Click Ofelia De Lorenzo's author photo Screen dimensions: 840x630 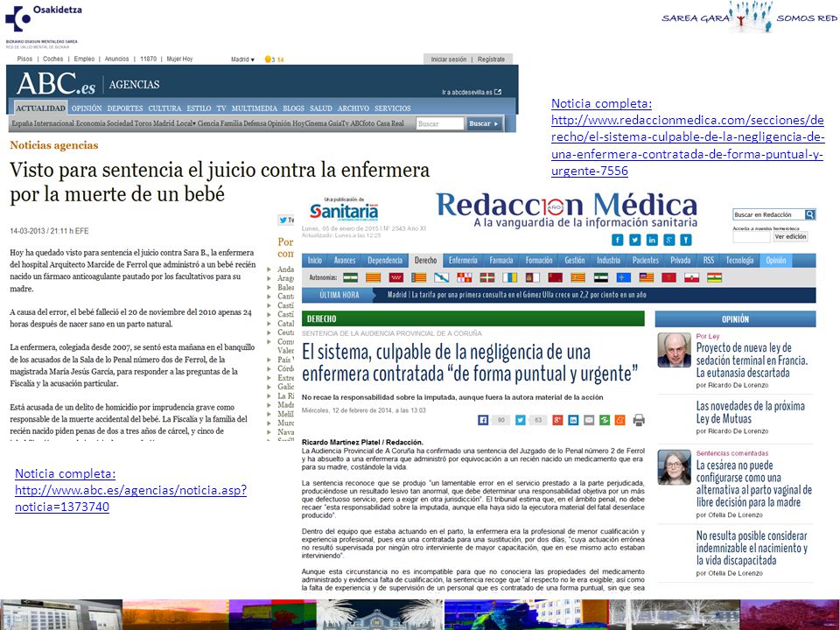[x=674, y=467]
